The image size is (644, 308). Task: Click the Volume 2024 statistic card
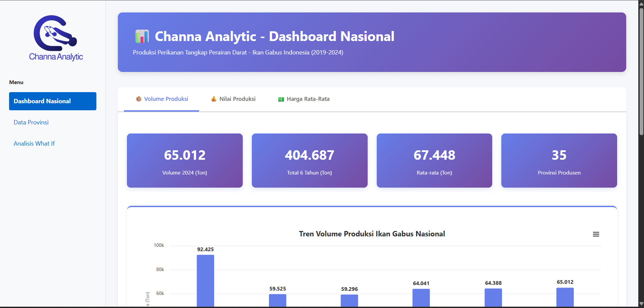[184, 160]
